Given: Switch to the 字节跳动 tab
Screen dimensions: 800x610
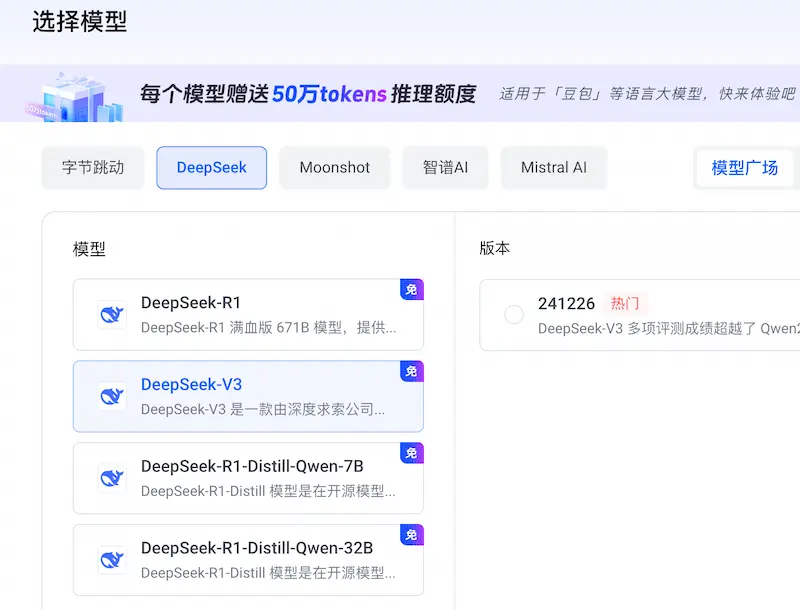Looking at the screenshot, I should 92,167.
